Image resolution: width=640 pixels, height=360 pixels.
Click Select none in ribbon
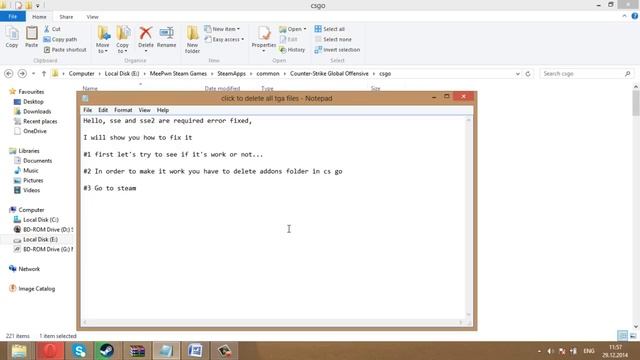click(333, 39)
